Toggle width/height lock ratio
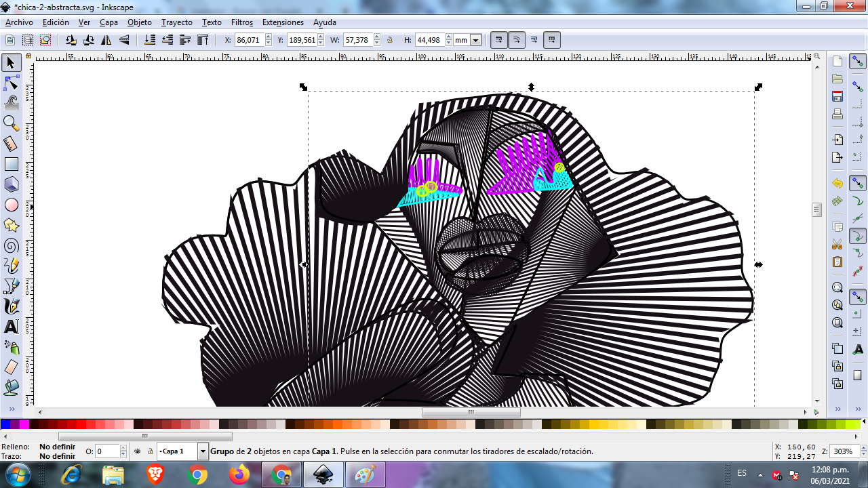 point(390,40)
